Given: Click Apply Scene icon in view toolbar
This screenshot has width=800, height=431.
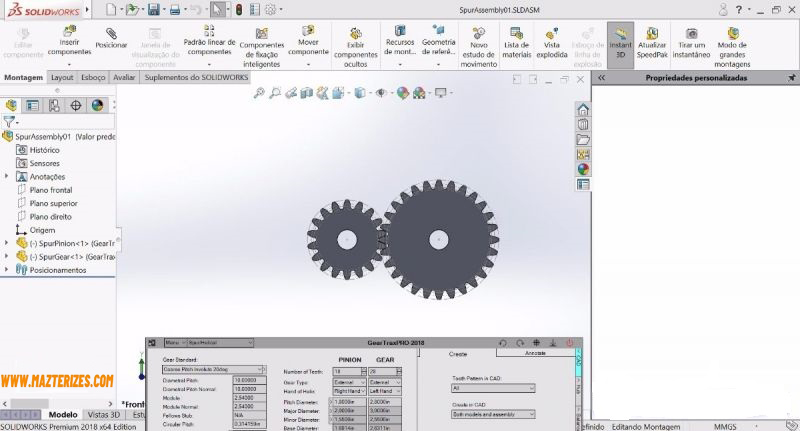Looking at the screenshot, I should [x=419, y=93].
